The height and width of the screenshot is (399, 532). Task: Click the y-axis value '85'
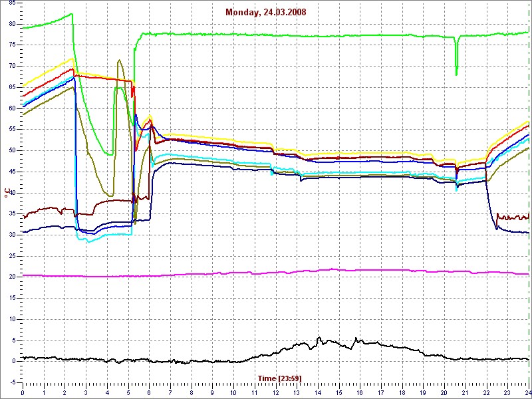pyautogui.click(x=12, y=3)
